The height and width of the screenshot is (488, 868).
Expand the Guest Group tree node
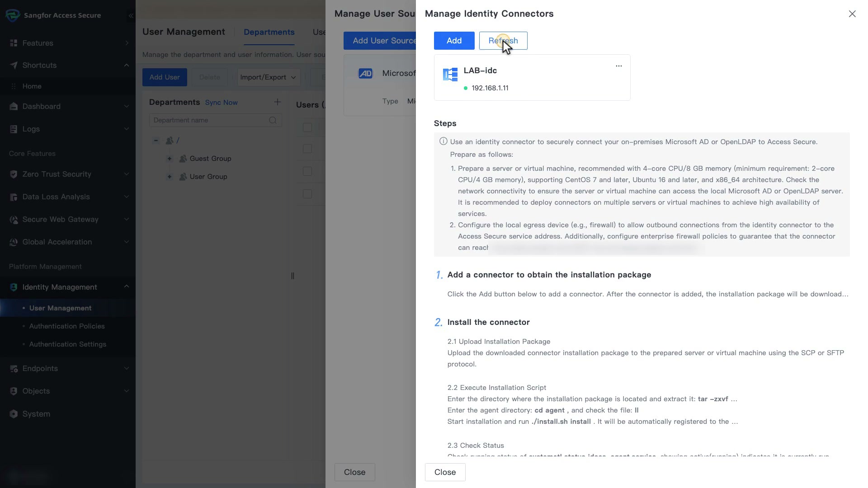click(x=170, y=159)
